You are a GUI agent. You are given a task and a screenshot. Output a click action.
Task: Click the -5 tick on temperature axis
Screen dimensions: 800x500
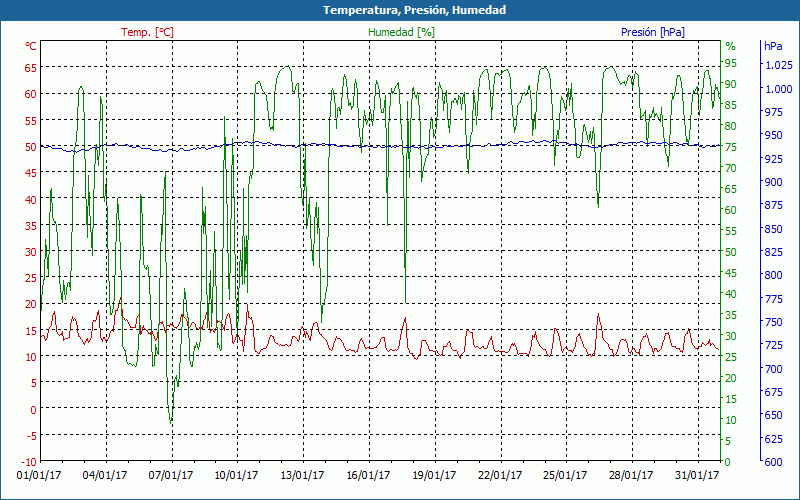[31, 435]
